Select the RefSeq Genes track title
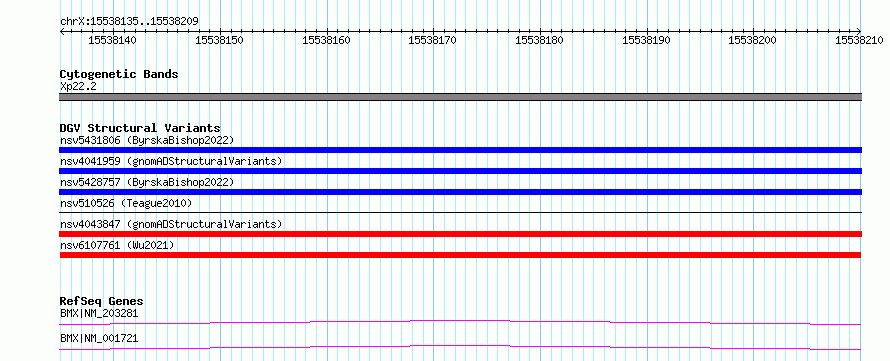Screen dimensions: 890x361 [102, 301]
